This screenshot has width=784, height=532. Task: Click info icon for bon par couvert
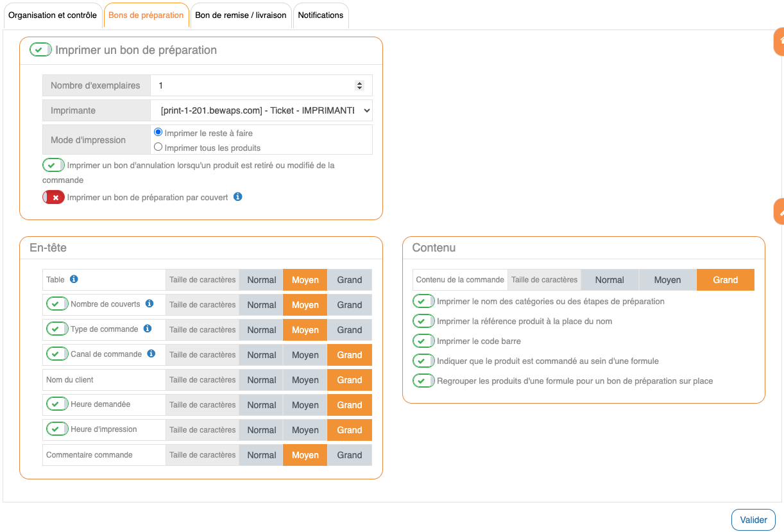tap(238, 197)
